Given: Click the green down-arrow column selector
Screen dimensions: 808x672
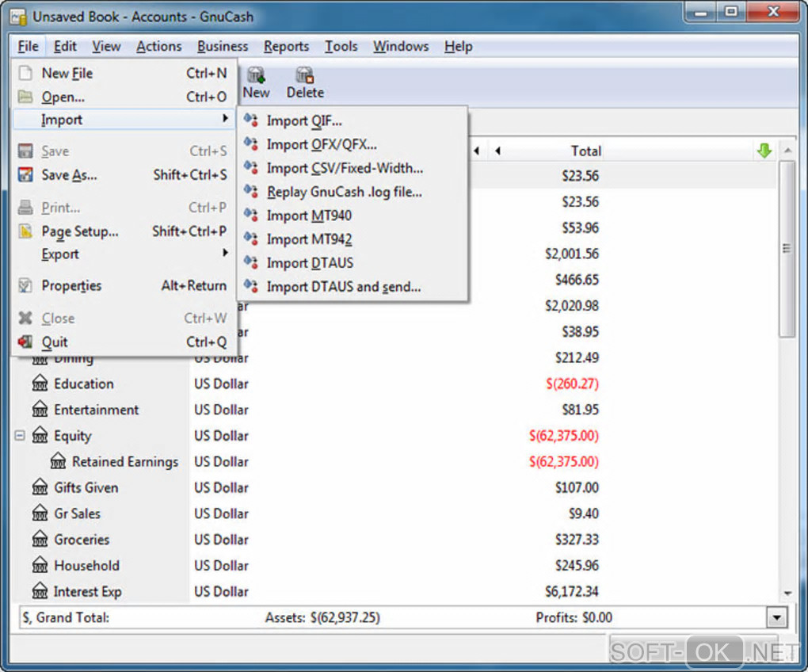Looking at the screenshot, I should coord(764,151).
